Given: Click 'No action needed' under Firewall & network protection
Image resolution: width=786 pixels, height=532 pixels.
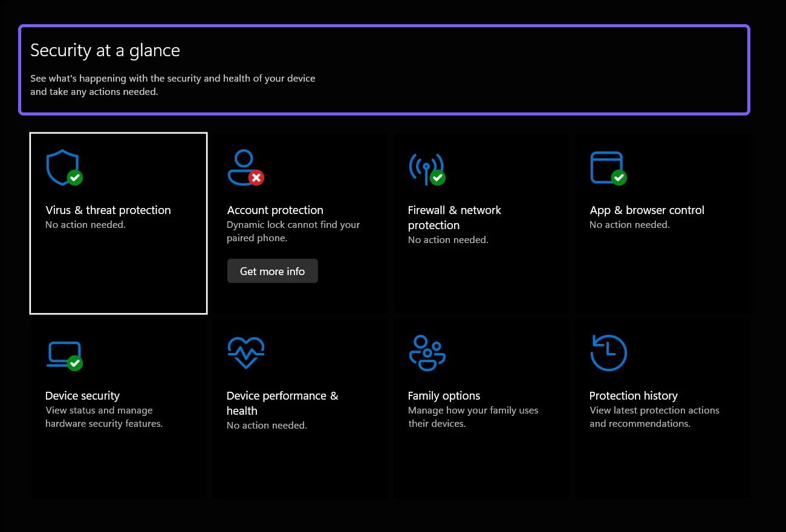Looking at the screenshot, I should [x=448, y=240].
